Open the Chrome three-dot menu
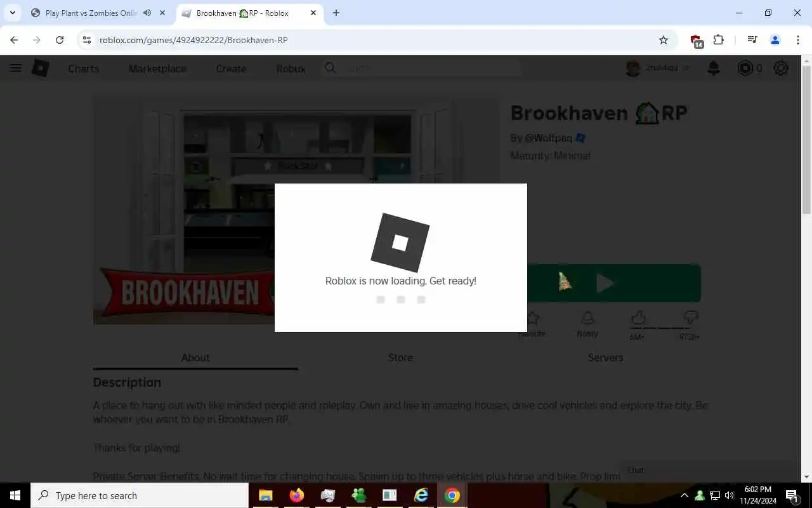The image size is (812, 508). click(798, 40)
